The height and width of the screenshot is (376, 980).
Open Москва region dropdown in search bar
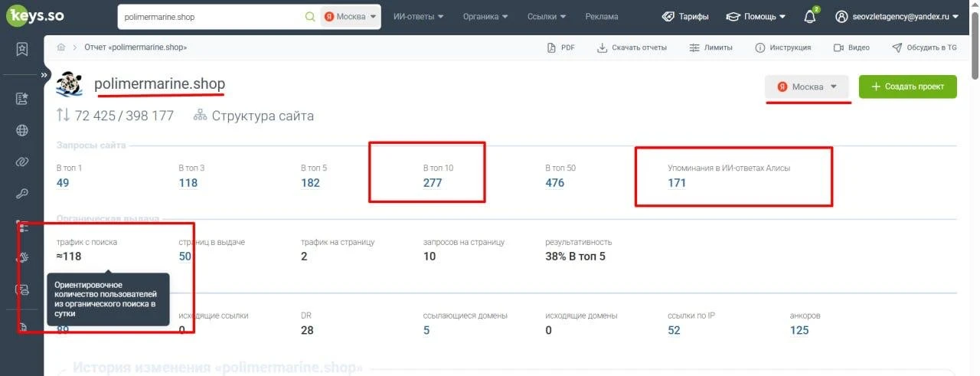[x=350, y=17]
